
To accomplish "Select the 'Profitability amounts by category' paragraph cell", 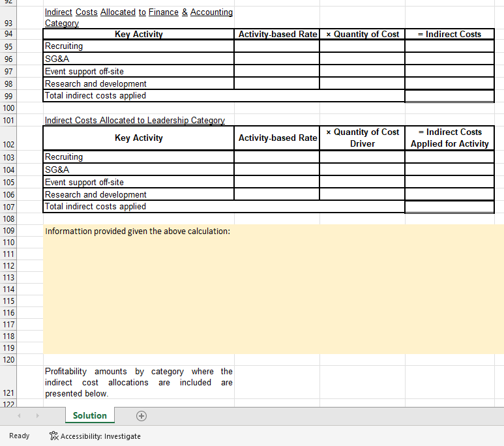I will pos(138,382).
